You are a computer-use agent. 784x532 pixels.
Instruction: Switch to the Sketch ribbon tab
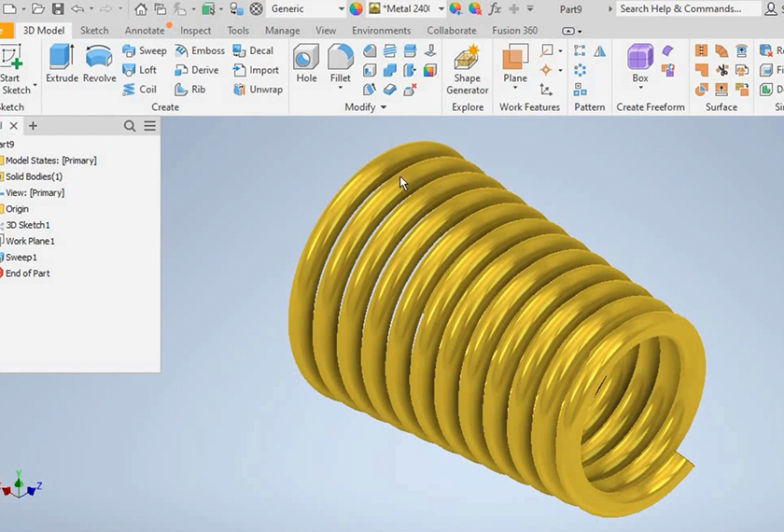(x=94, y=31)
